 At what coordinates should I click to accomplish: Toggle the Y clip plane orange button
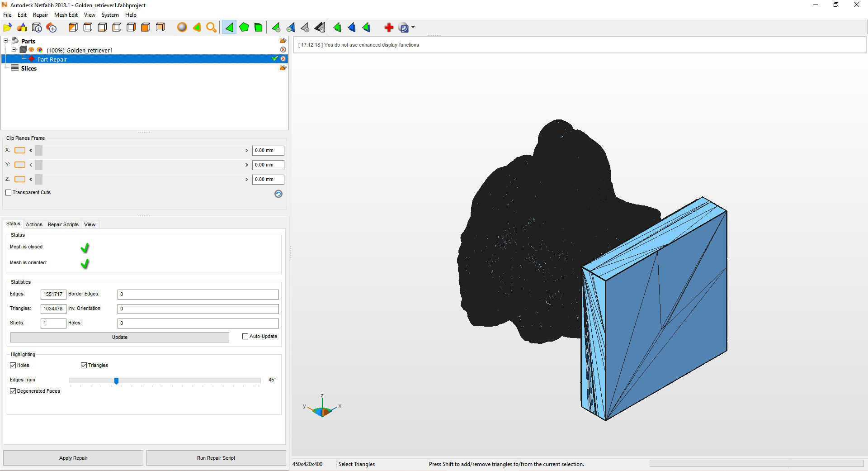20,165
